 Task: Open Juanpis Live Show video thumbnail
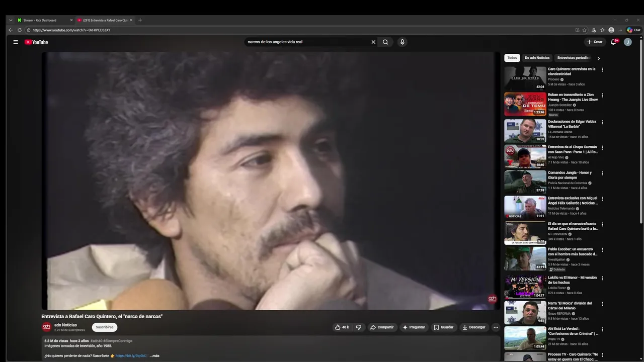point(525,104)
